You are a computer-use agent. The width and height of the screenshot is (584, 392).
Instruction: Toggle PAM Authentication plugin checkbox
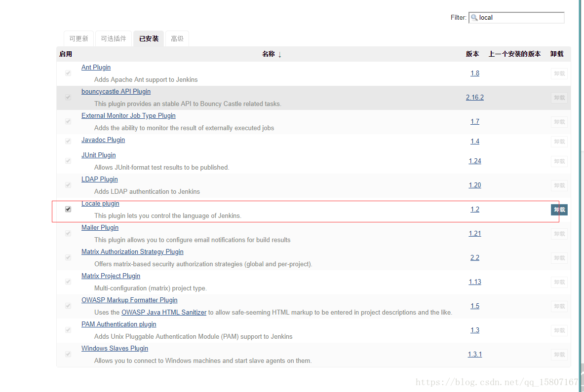[x=68, y=330]
